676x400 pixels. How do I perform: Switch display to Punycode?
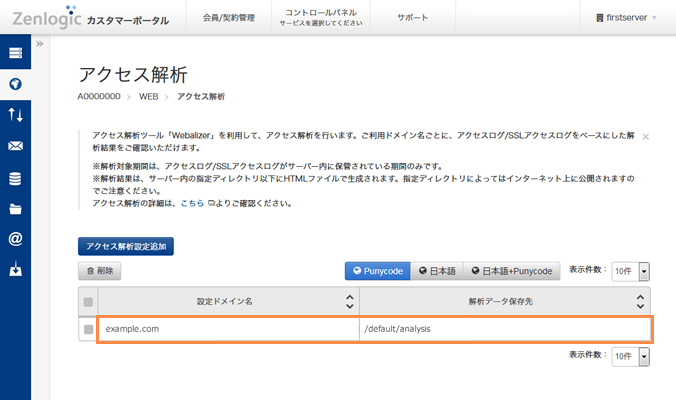click(x=377, y=271)
